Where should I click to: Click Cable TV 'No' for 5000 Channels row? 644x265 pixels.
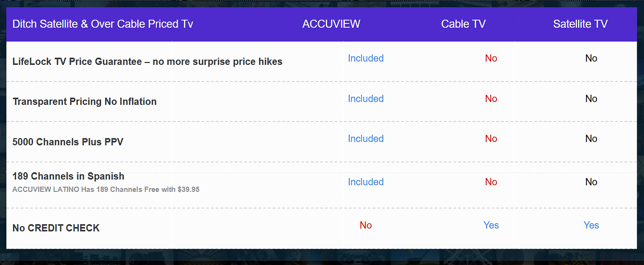coord(491,139)
